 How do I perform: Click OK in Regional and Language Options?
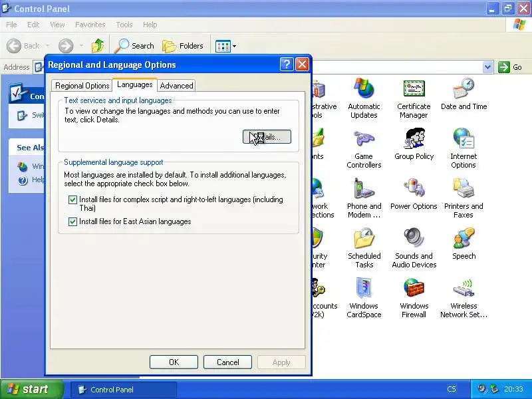point(174,362)
